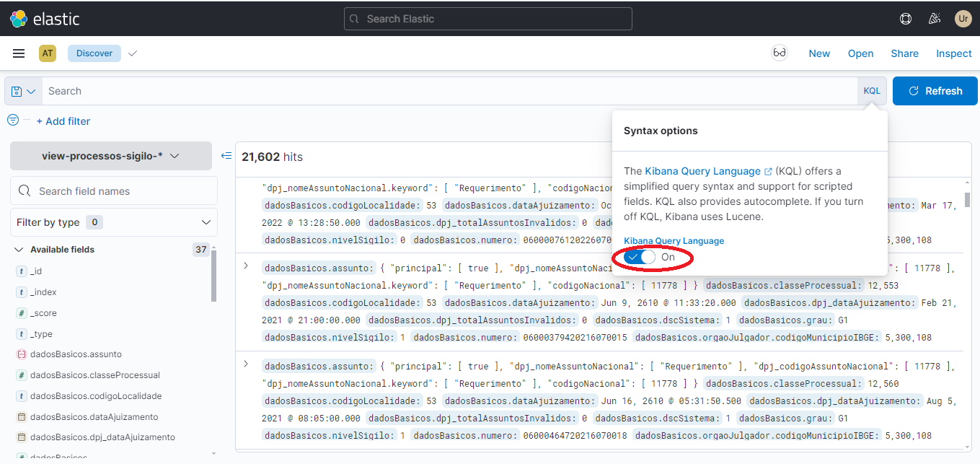Viewport: 980px width, 464px height.
Task: Click the Inspect menu item
Action: 953,53
